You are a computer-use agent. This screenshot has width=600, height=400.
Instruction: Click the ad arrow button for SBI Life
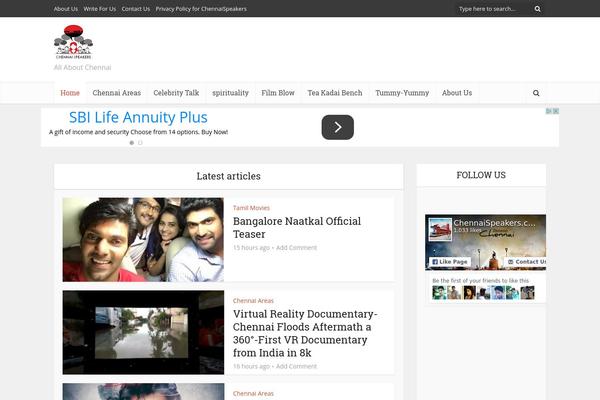pos(338,127)
